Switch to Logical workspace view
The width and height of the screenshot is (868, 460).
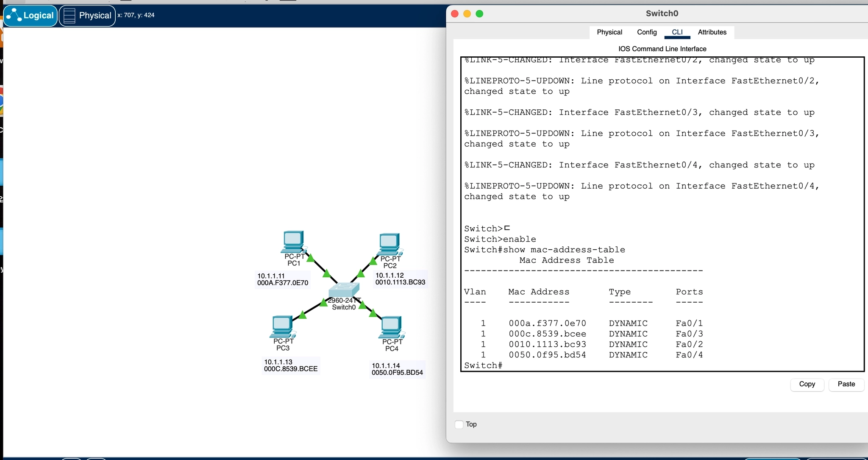tap(31, 16)
